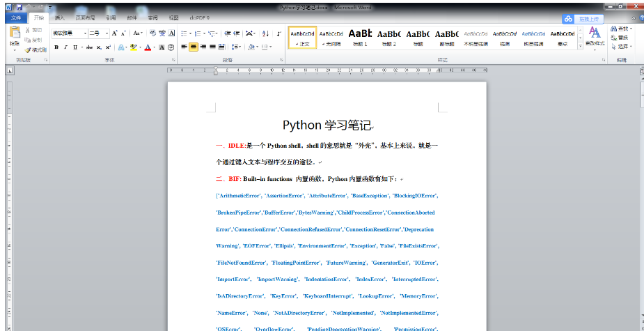Screen dimensions: 644x331
Task: Click the Align Left icon
Action: coord(184,47)
